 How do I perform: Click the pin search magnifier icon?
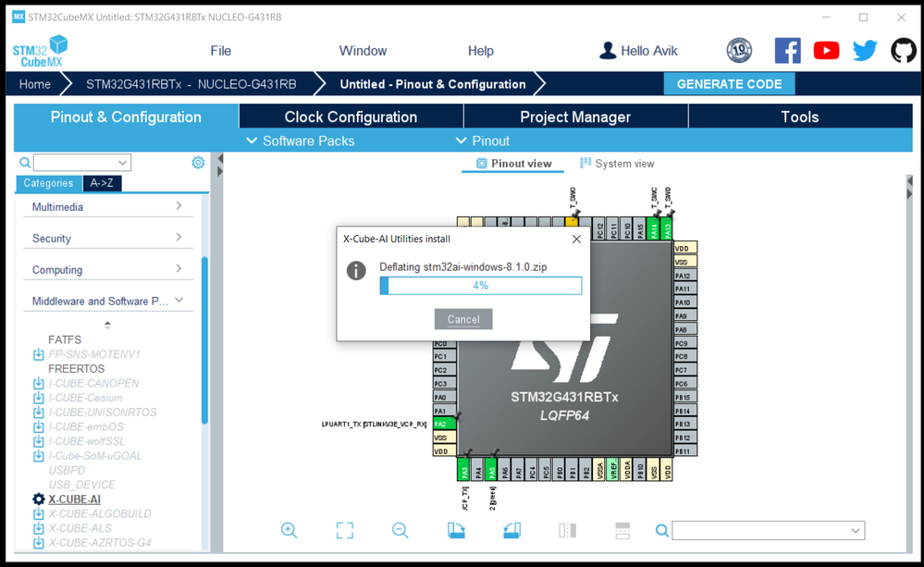point(662,531)
